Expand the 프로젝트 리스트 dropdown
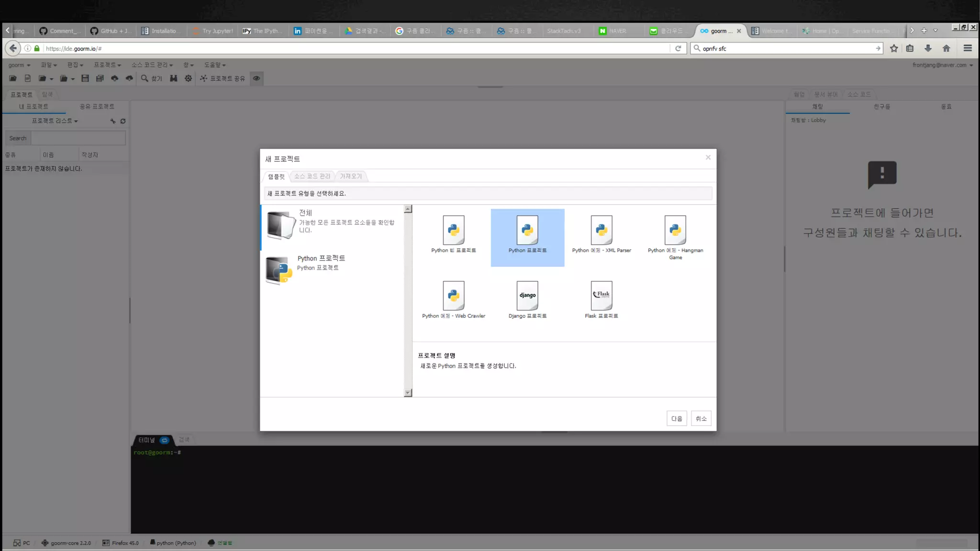 [x=55, y=121]
